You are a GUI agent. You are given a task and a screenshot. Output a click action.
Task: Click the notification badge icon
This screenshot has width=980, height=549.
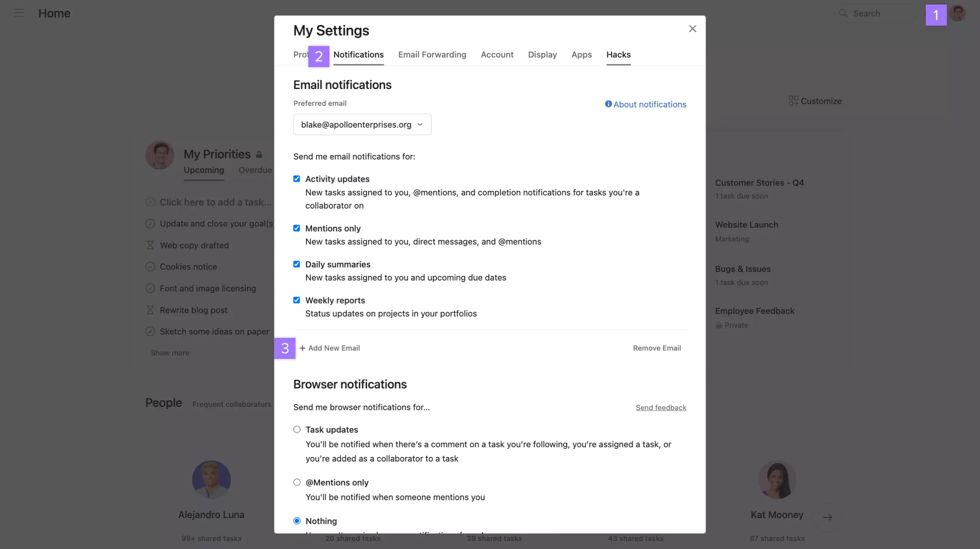coord(936,14)
